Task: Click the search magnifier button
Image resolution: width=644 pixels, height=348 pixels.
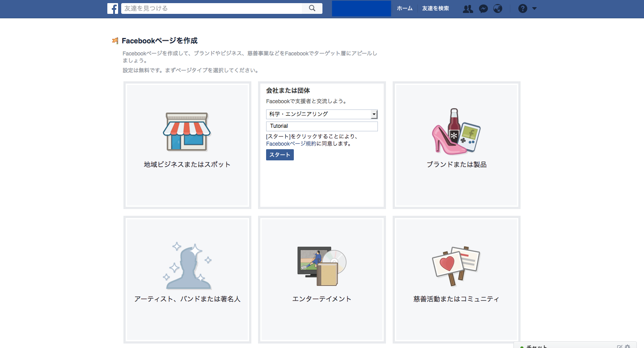Action: click(312, 8)
